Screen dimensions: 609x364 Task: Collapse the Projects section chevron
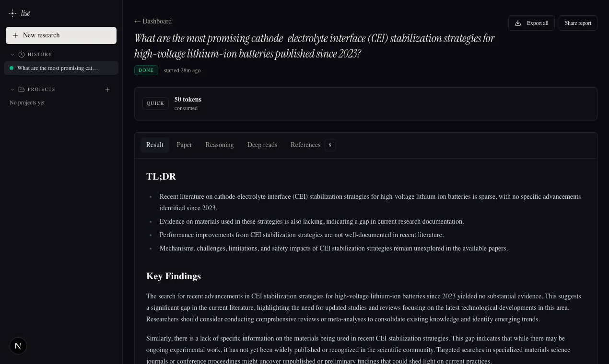(12, 90)
